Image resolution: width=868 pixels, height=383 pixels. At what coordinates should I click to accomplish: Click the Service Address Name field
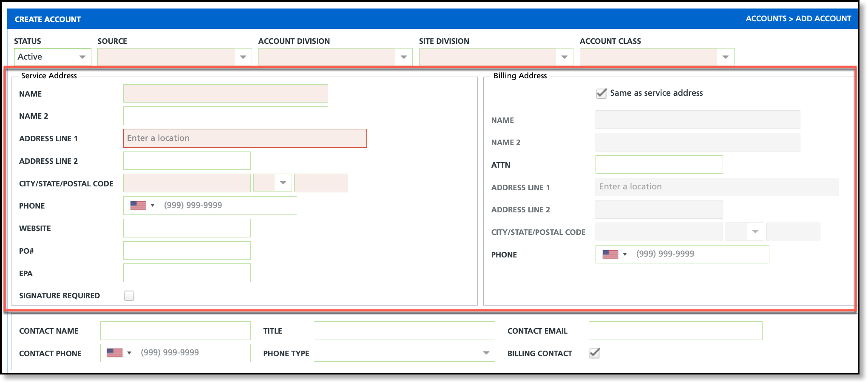pos(226,94)
